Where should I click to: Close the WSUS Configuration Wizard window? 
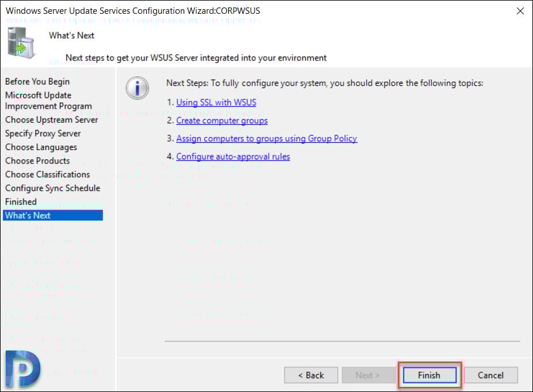click(520, 11)
